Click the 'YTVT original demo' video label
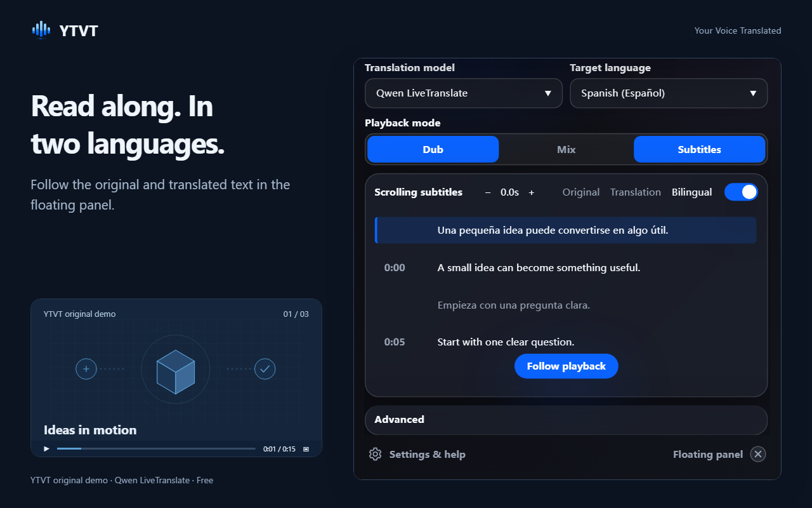 [80, 314]
